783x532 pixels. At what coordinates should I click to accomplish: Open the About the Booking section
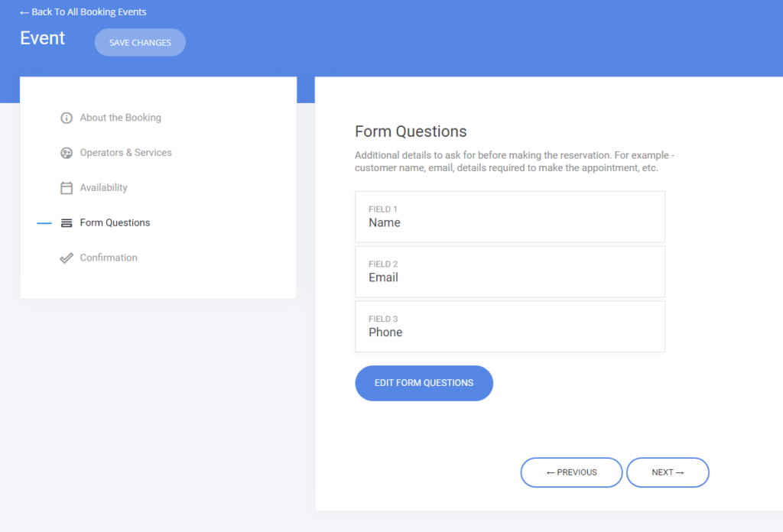pyautogui.click(x=120, y=118)
